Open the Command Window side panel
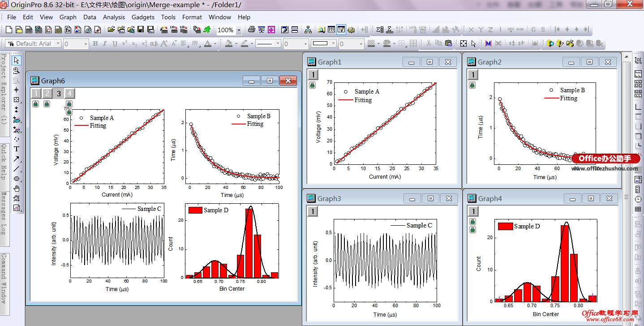This screenshot has height=326, width=644. pos(4,278)
